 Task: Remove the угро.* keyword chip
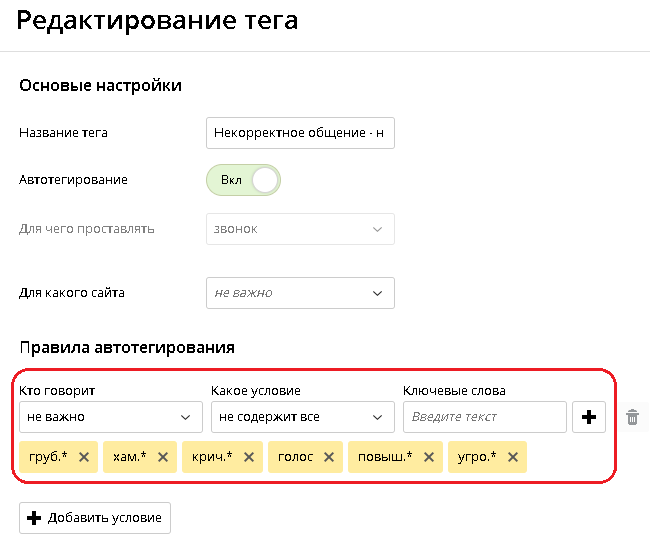[x=513, y=457]
